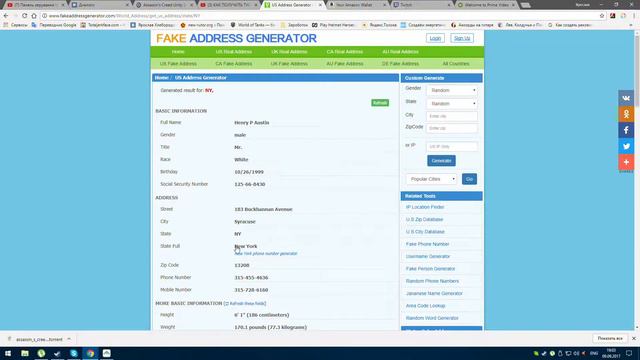Open download options arrow for the torrent file
This screenshot has width=640, height=360.
tap(69, 339)
